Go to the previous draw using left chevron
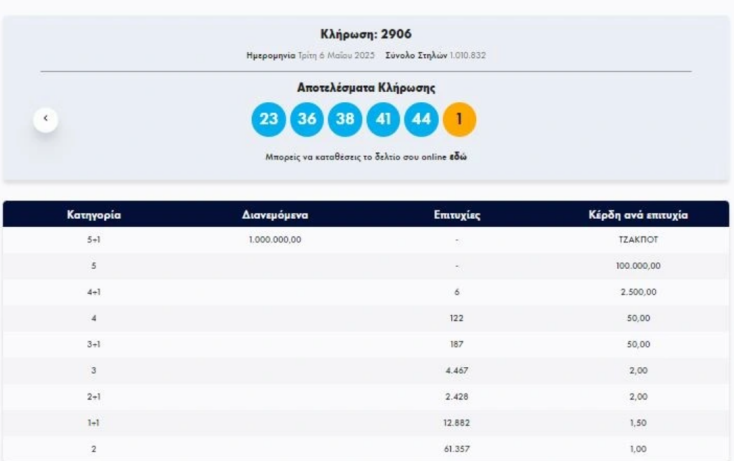734x461 pixels. (x=45, y=119)
